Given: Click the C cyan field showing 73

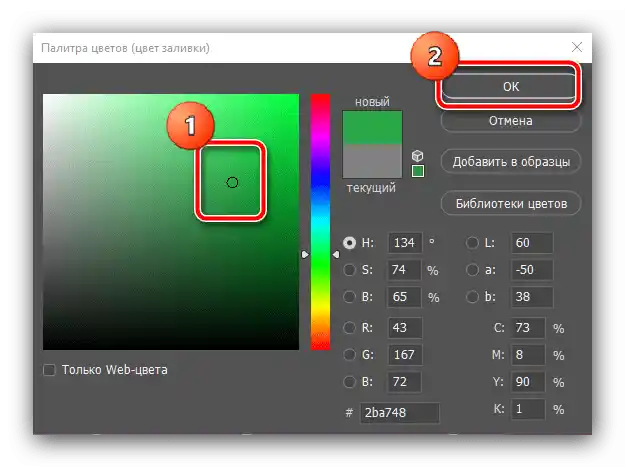Looking at the screenshot, I should click(x=528, y=328).
